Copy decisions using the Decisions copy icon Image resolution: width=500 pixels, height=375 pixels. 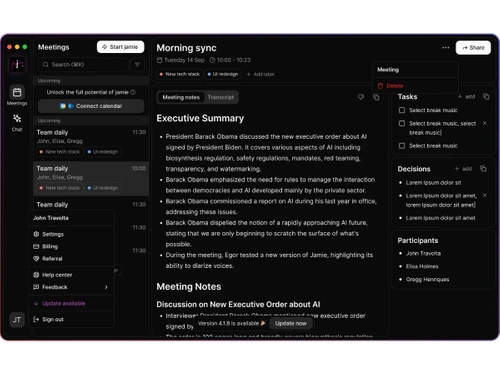(483, 169)
